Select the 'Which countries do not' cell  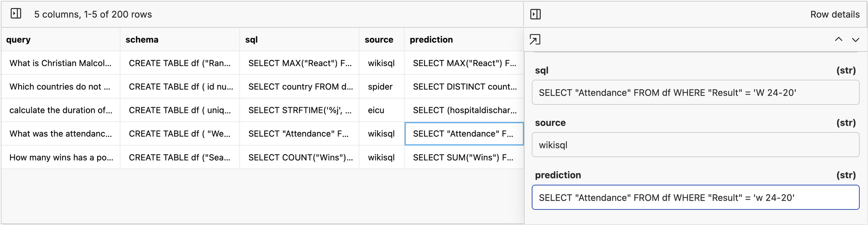click(60, 86)
